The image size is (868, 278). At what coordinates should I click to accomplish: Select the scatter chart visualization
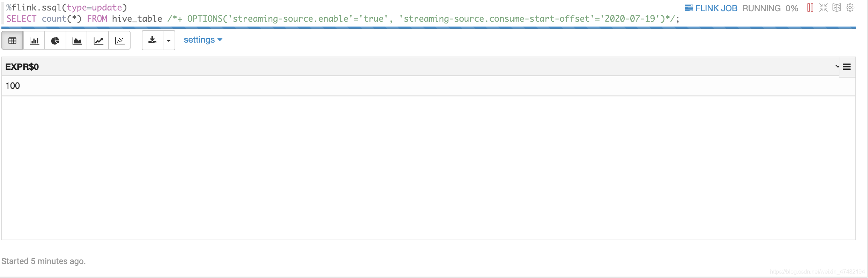click(x=120, y=41)
